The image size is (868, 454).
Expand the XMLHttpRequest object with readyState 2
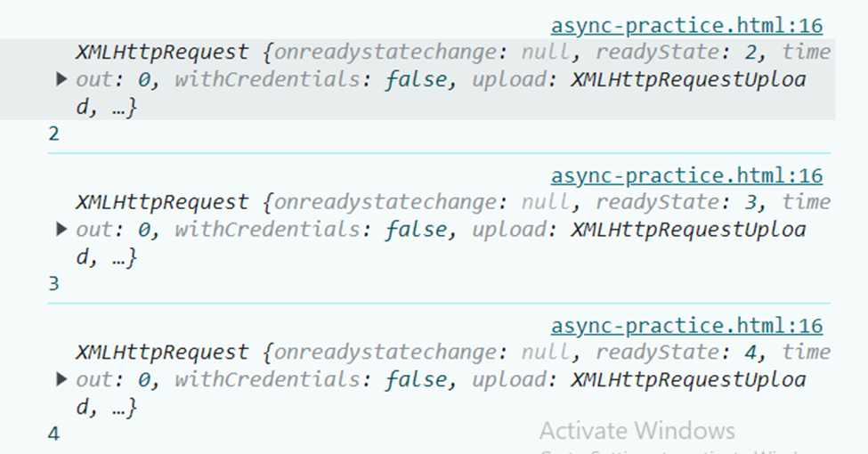(61, 79)
